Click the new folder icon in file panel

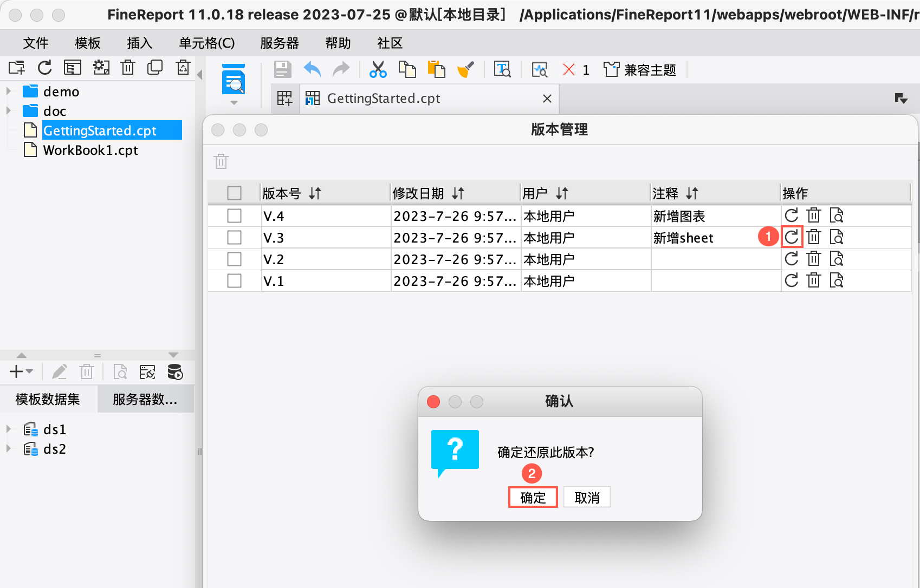pyautogui.click(x=17, y=68)
